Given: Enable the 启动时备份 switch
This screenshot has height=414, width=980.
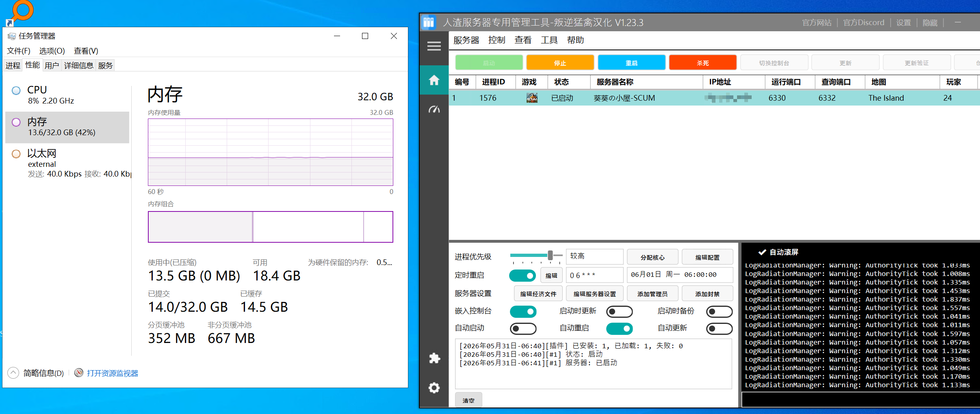Looking at the screenshot, I should coord(719,311).
